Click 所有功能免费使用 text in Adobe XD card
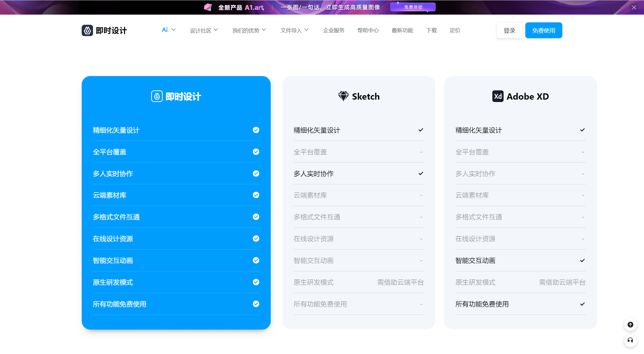 (482, 304)
